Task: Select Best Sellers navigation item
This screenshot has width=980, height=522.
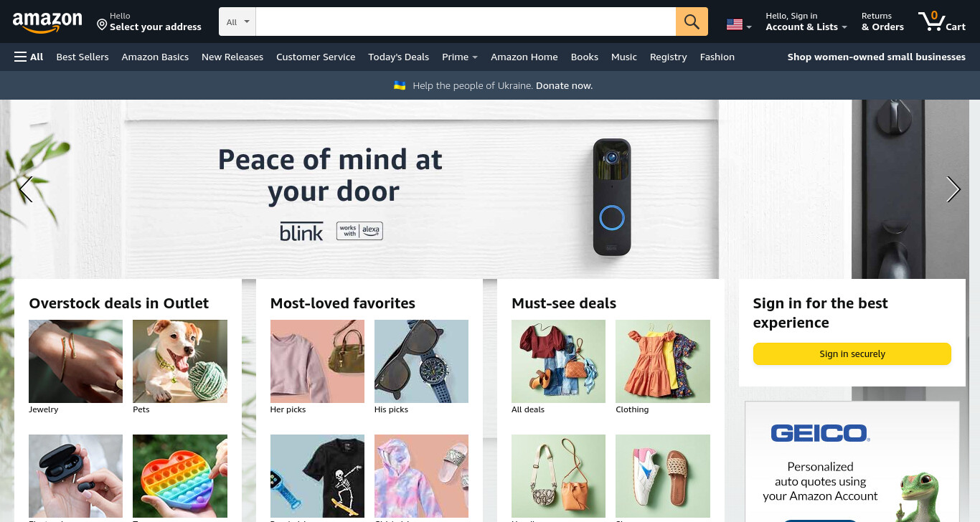Action: click(x=83, y=57)
